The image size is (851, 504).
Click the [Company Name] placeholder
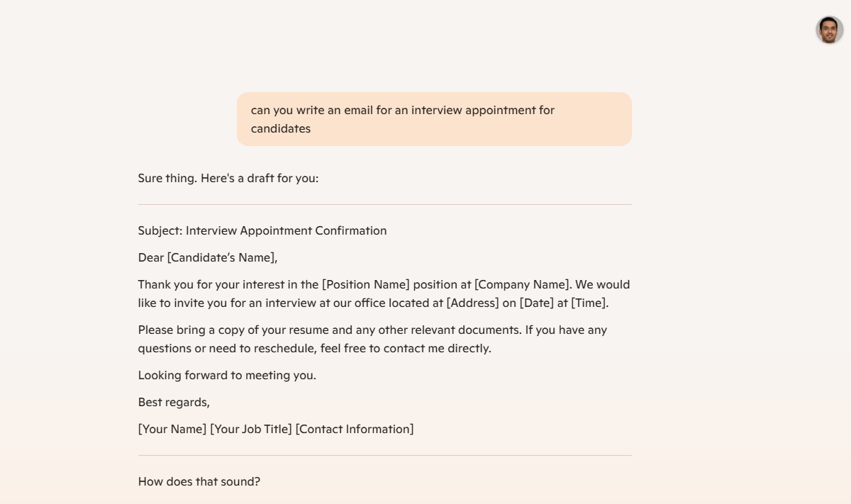click(522, 285)
